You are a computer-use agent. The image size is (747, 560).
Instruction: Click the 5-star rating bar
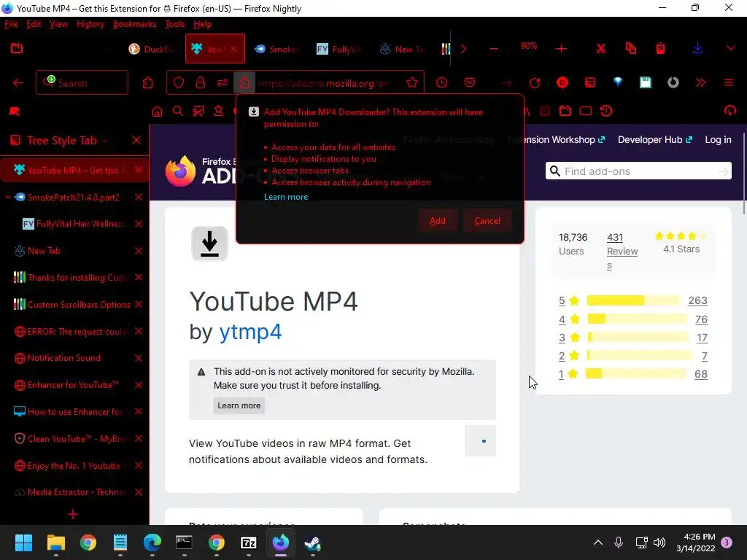pyautogui.click(x=633, y=300)
